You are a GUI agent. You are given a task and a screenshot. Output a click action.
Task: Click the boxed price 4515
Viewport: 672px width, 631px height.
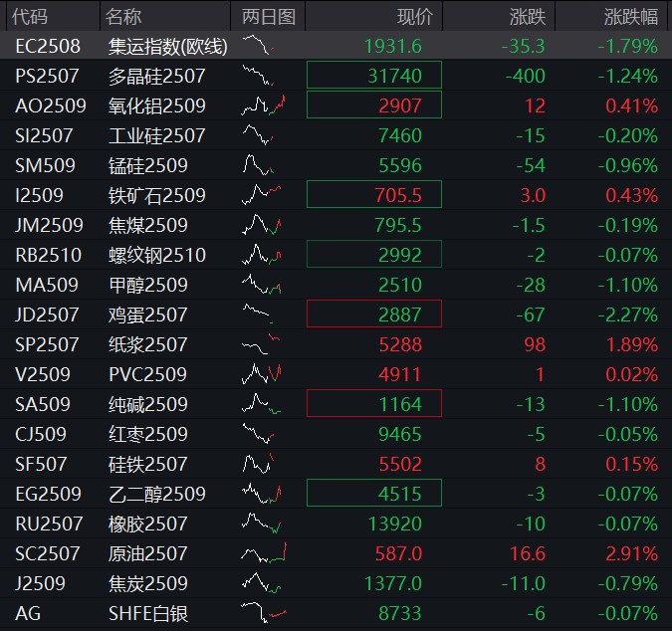coord(374,493)
